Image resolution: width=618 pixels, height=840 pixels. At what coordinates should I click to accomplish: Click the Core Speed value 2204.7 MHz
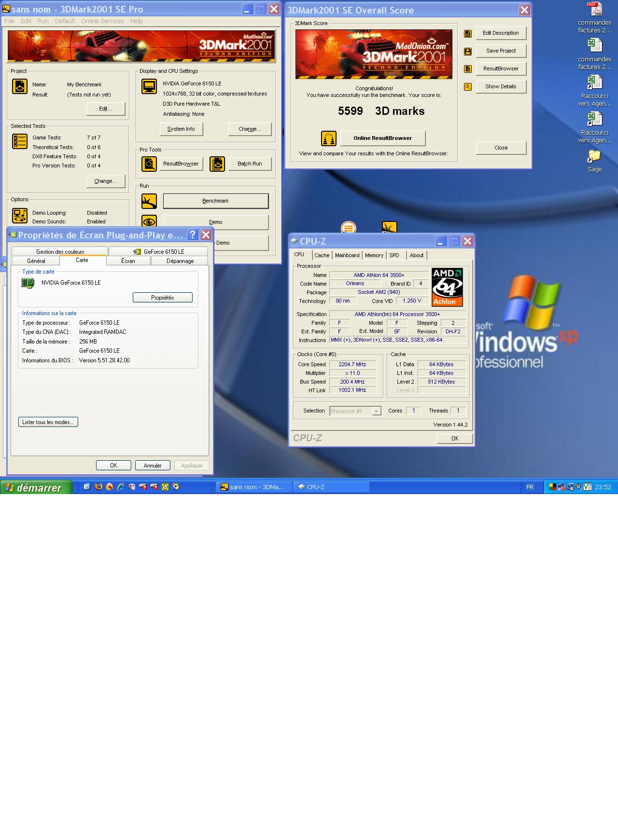pyautogui.click(x=352, y=365)
